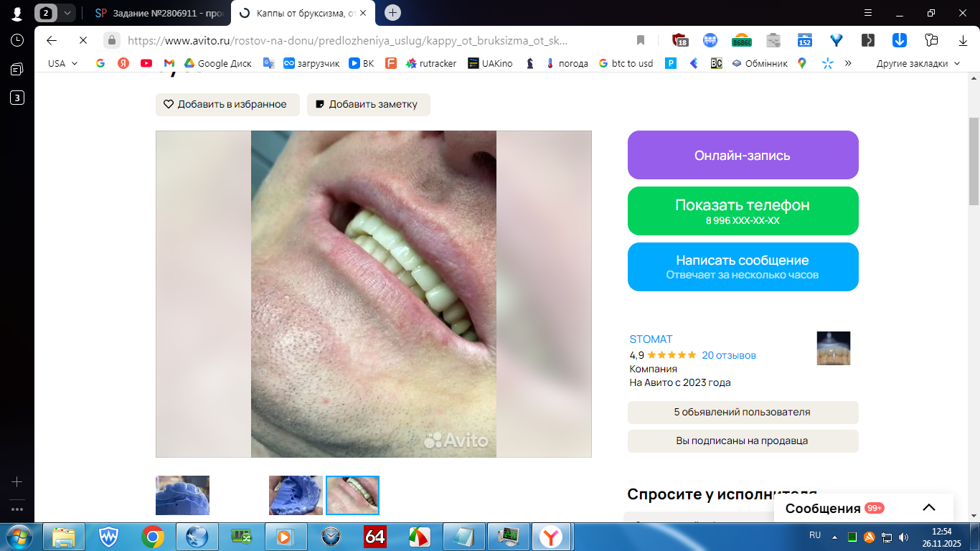Image resolution: width=980 pixels, height=551 pixels.
Task: Show hidden tray icons arrow
Action: tap(834, 537)
